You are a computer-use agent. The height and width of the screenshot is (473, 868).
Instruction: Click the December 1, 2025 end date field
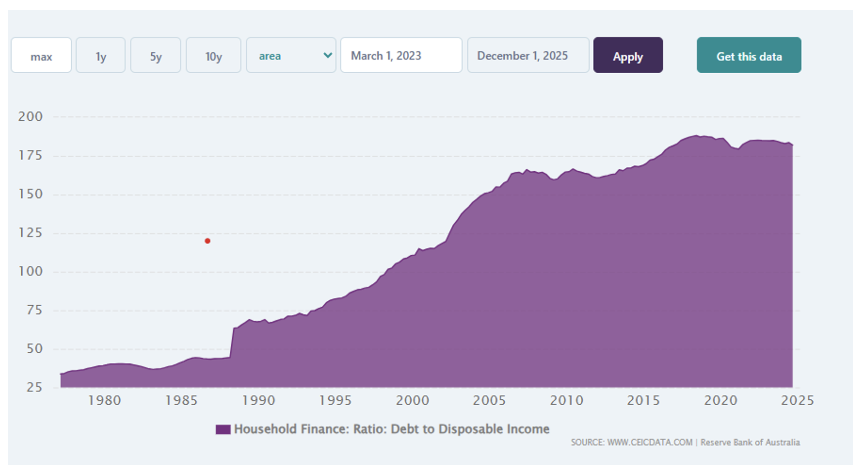528,55
